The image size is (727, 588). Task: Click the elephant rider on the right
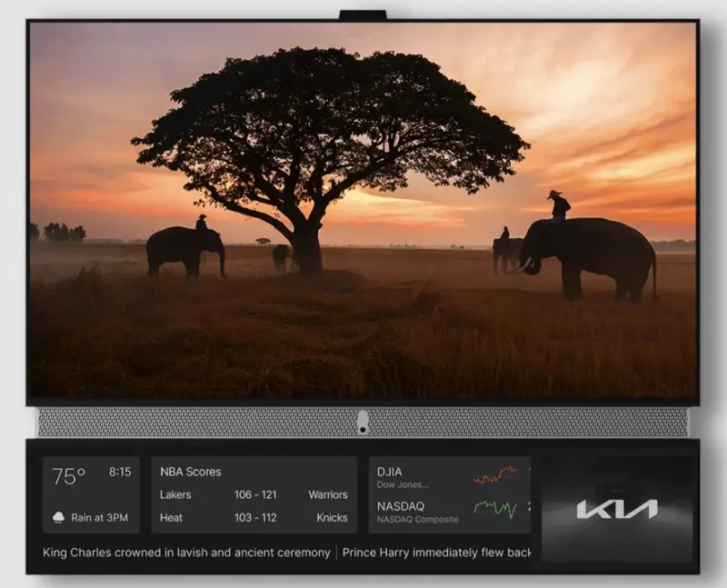[557, 207]
